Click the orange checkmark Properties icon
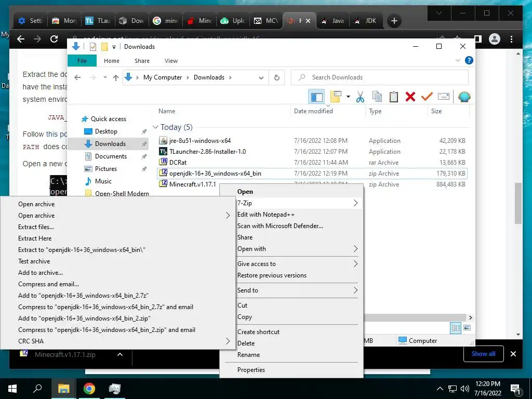The width and height of the screenshot is (532, 399). pos(427,97)
